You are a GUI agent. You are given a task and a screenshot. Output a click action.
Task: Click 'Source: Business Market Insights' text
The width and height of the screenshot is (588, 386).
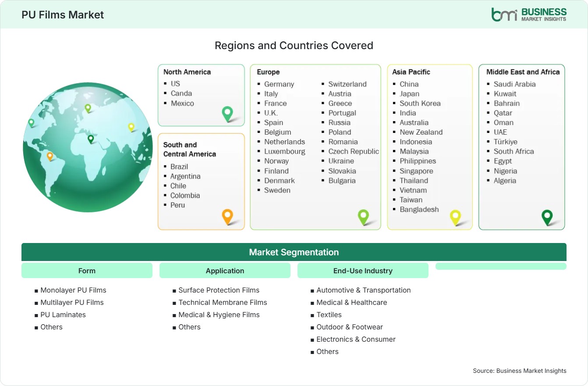520,371
